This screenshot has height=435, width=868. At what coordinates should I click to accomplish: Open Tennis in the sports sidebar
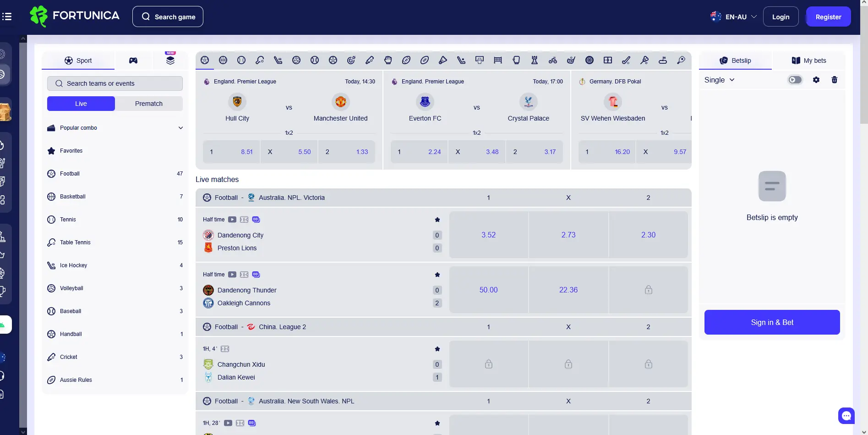coord(115,220)
